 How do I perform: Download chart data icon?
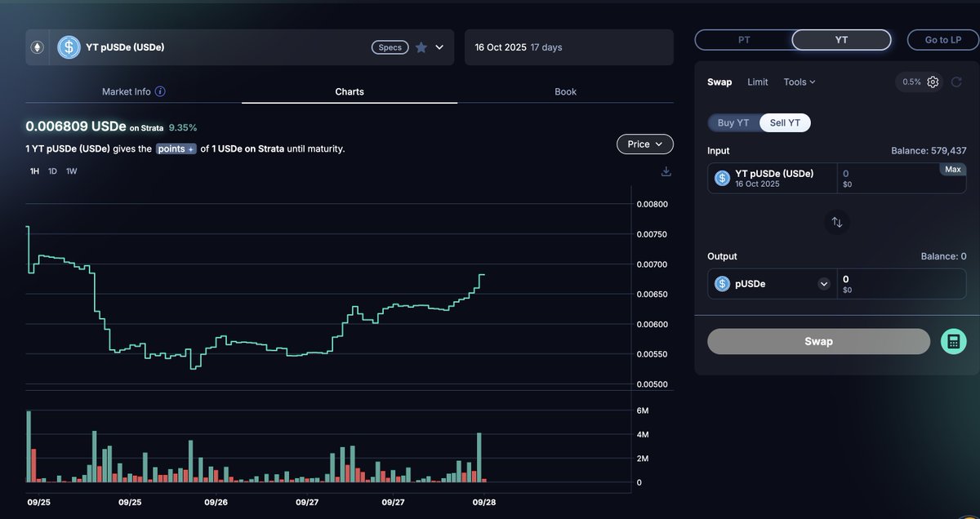[x=666, y=171]
